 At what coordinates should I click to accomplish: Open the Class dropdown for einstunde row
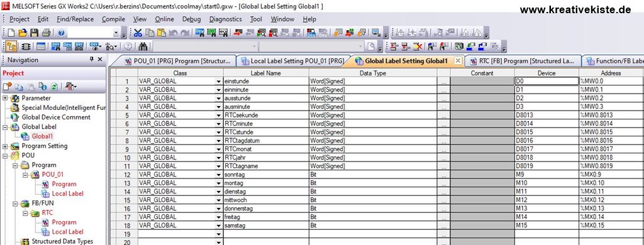tap(218, 81)
